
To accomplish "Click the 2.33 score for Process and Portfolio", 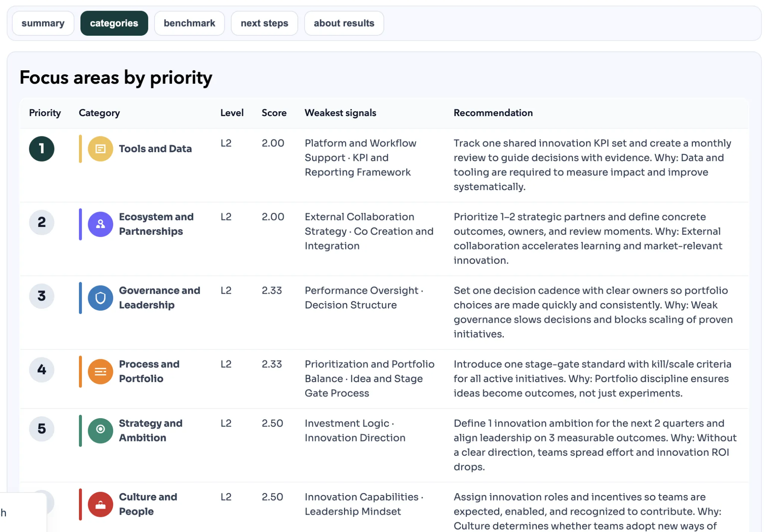I will [272, 364].
